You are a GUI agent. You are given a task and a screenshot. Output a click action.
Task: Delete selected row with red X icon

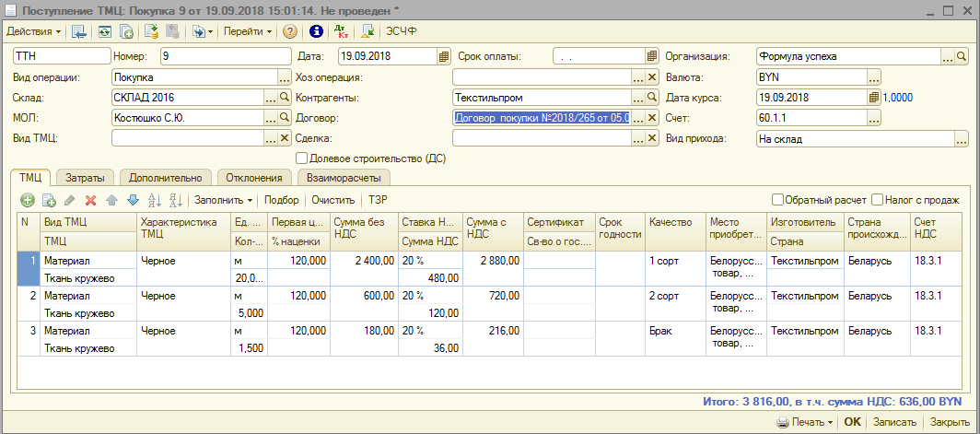click(x=90, y=200)
